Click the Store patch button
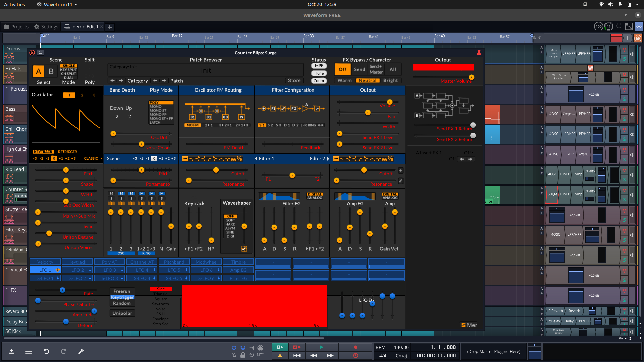Image resolution: width=644 pixels, height=362 pixels. pos(294,81)
